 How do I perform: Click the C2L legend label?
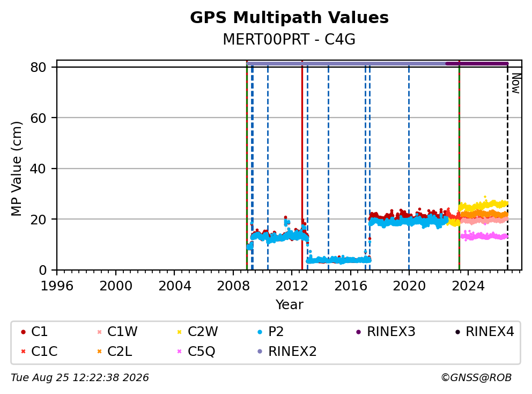click(x=120, y=351)
